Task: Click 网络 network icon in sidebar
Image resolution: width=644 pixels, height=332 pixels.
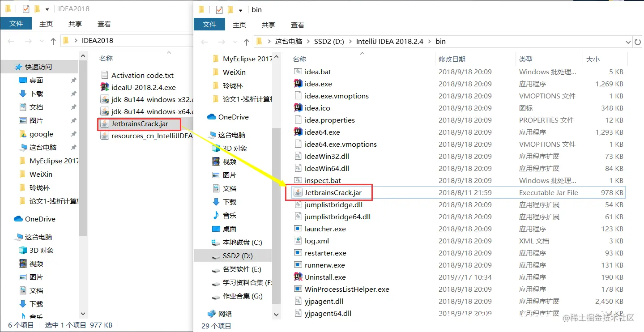Action: coord(212,314)
